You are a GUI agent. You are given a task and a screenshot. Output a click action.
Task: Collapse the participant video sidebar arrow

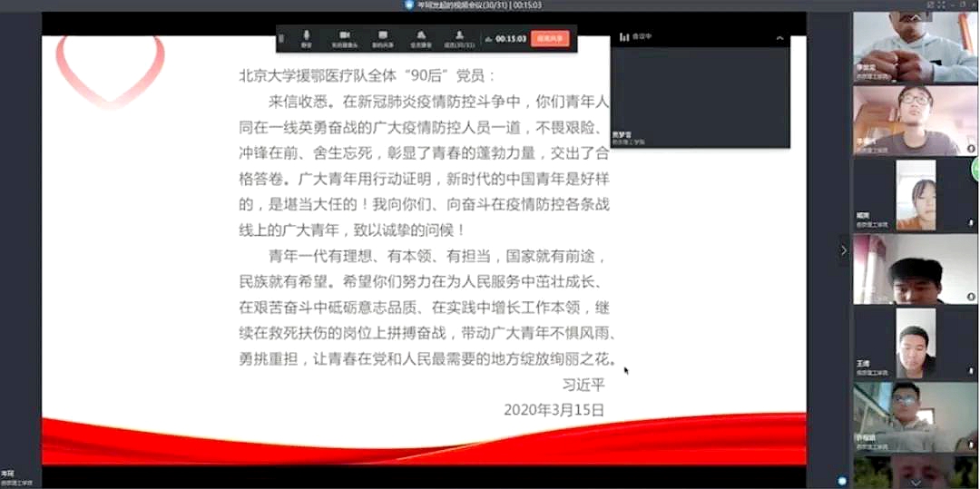(843, 249)
